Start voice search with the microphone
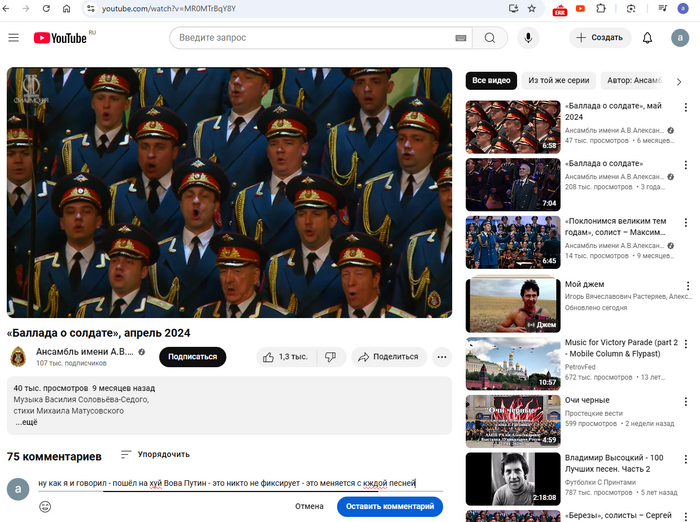 coord(528,38)
